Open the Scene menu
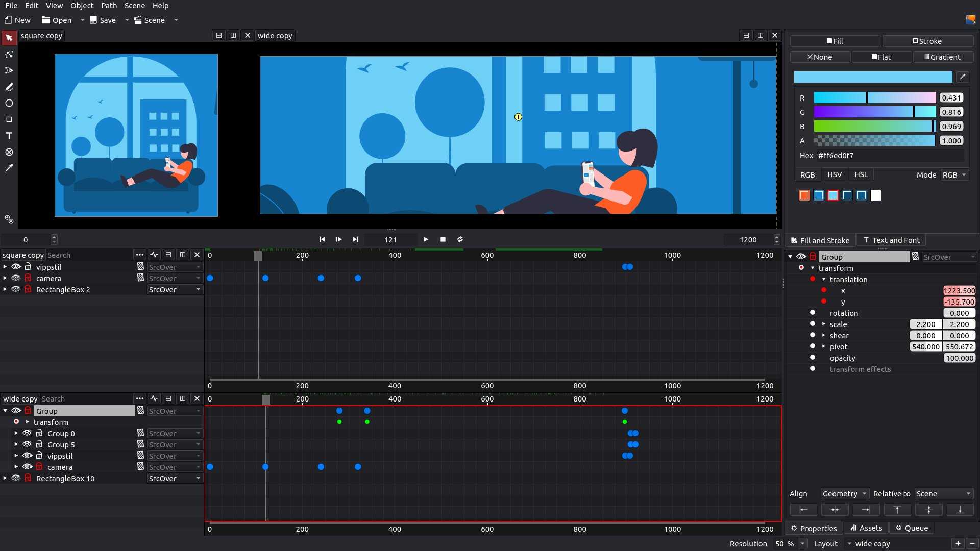Screen dimensions: 980x551 pyautogui.click(x=134, y=6)
